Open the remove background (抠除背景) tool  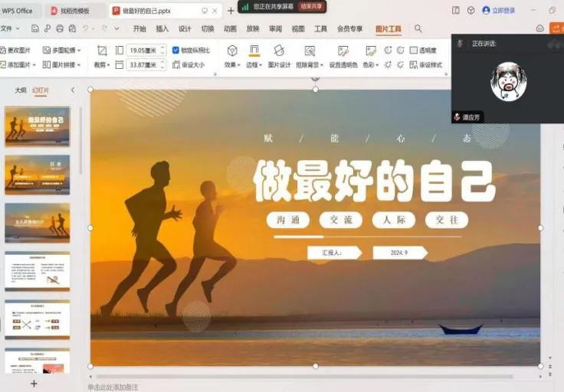(310, 51)
